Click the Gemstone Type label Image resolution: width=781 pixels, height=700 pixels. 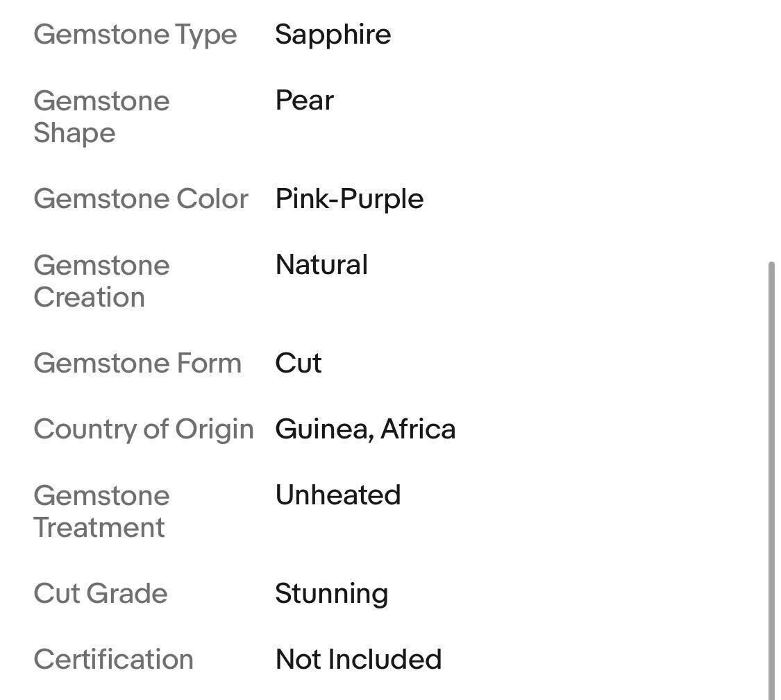coord(135,34)
